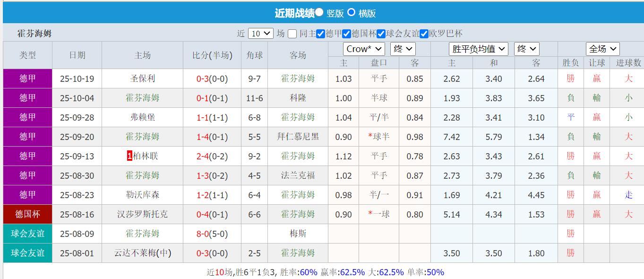Screen dimensions: 644x279
Task: Open the 全场 dropdown
Action: tap(602, 48)
